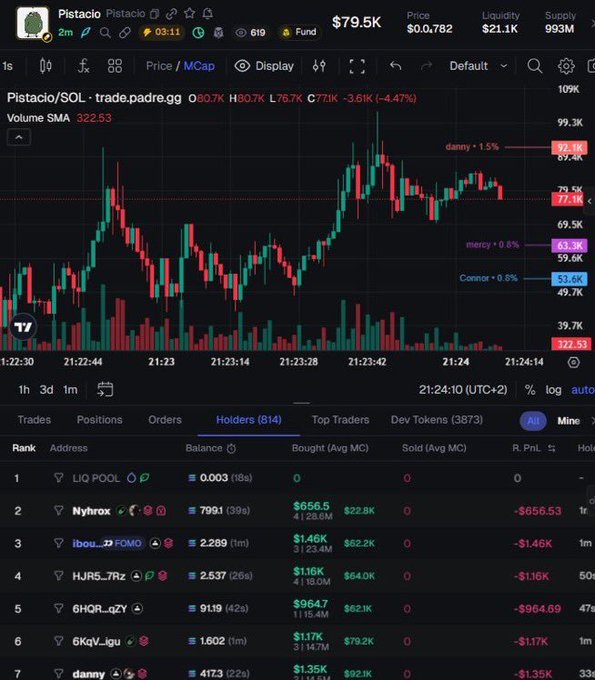Click the purple 63.3K price tag

point(569,245)
